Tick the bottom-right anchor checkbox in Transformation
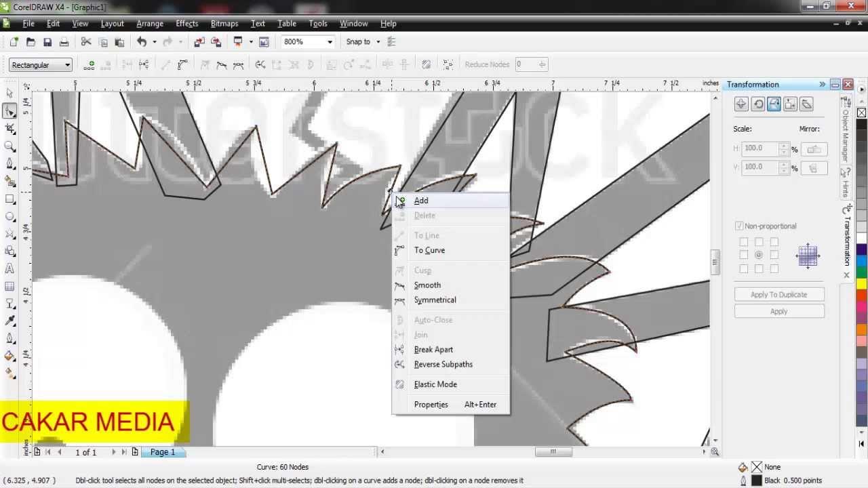This screenshot has height=488, width=868. tap(774, 268)
